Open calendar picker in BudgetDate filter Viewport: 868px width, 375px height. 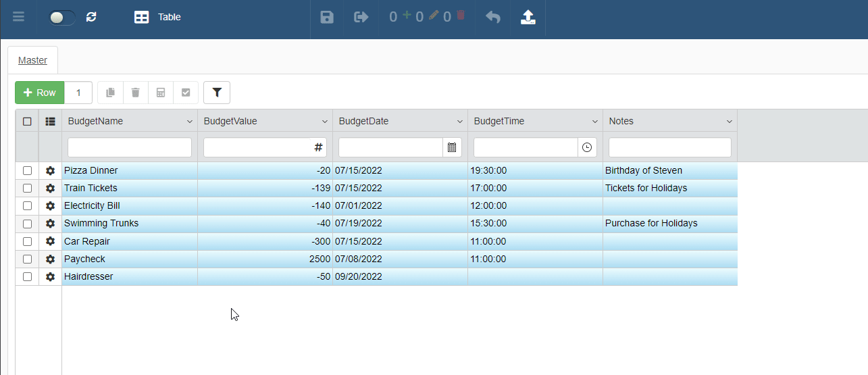tap(452, 147)
